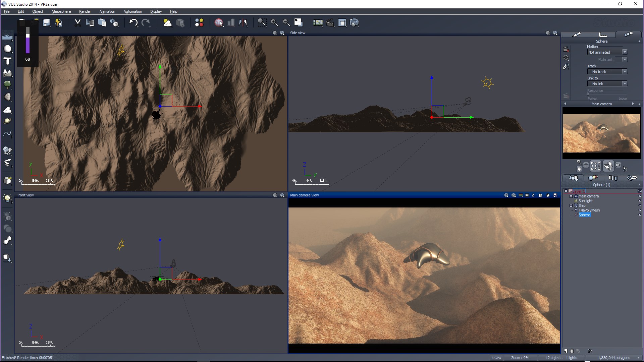Viewport: 644px width, 362px height.
Task: Hide Main camera using its eye icon
Action: [639, 196]
